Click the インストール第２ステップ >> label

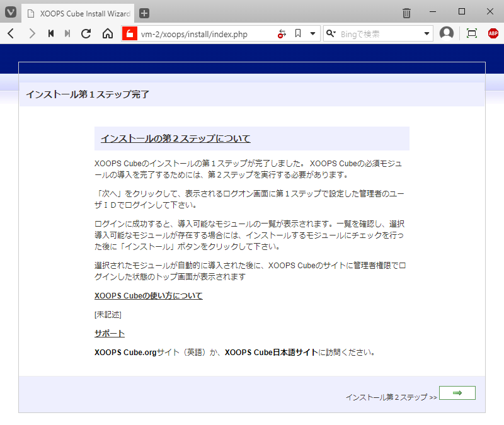(391, 397)
